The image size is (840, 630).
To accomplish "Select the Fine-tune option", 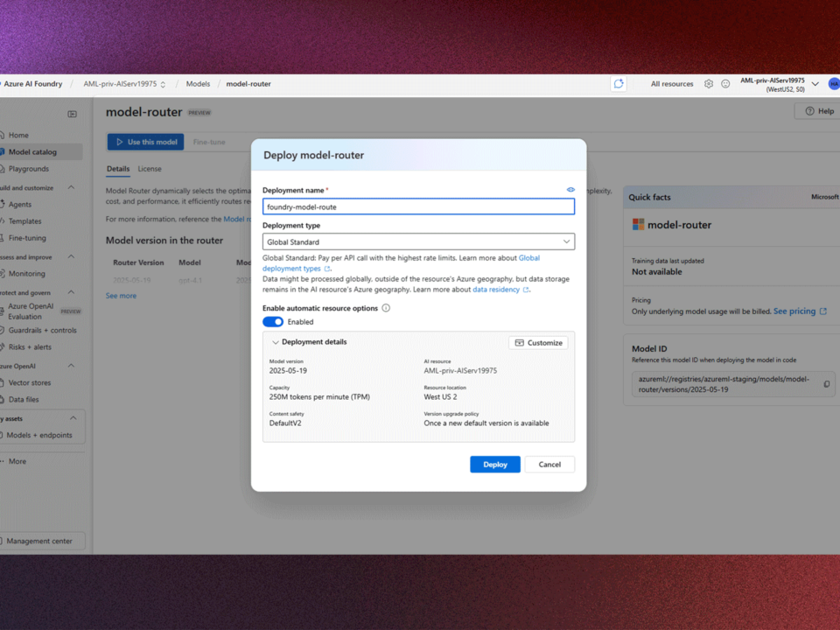I will click(209, 142).
